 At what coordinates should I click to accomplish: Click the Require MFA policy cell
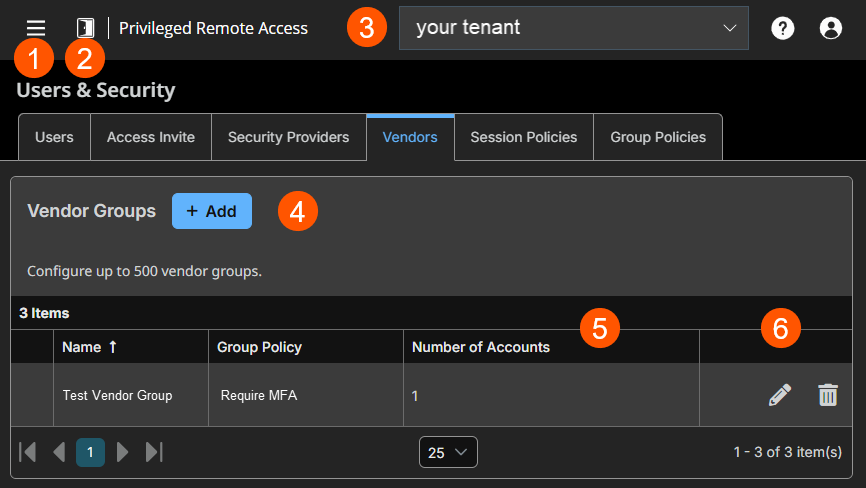tap(306, 395)
